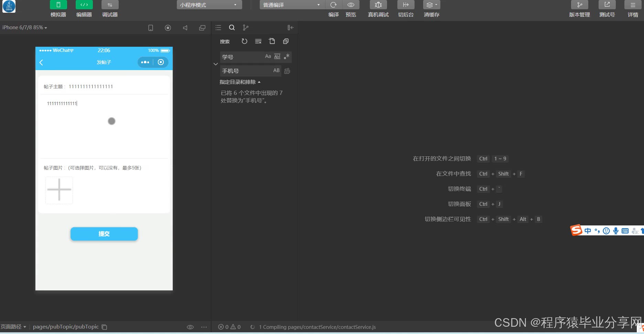Copy the page path icon
644x334 pixels.
point(104,327)
